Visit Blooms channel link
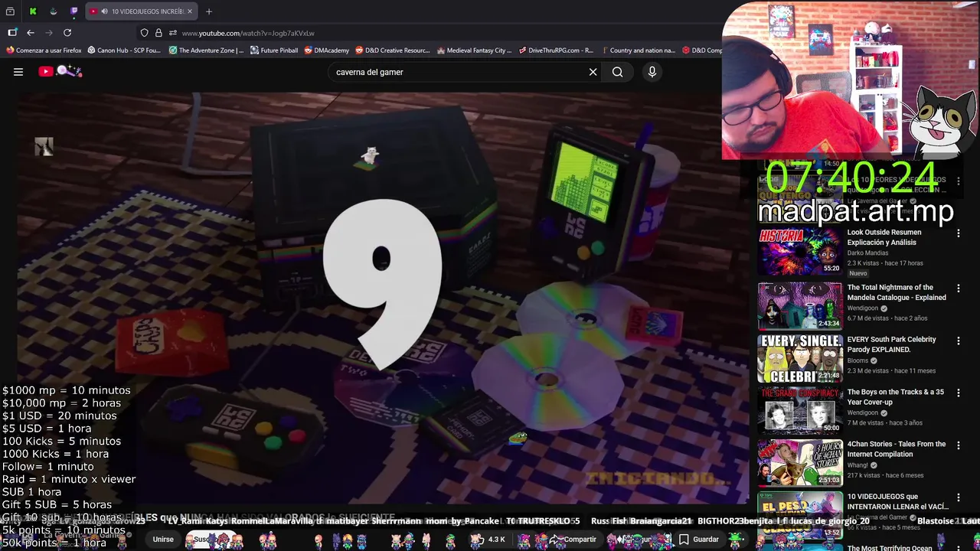 point(857,360)
